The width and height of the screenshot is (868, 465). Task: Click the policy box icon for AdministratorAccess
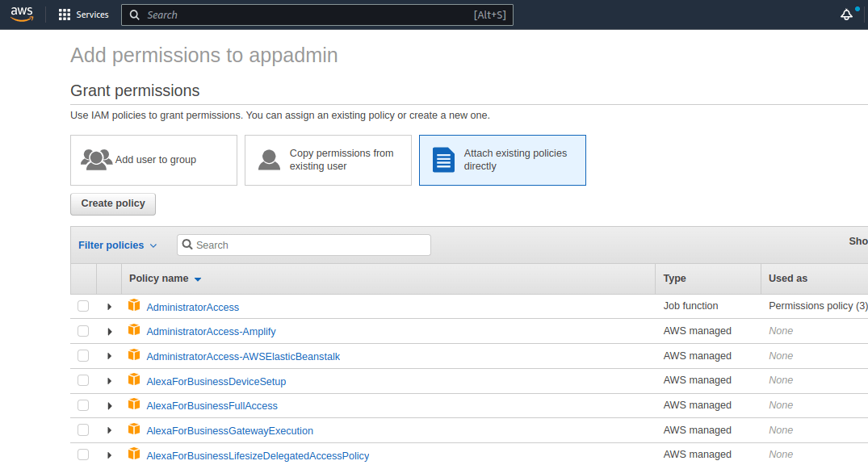[134, 305]
